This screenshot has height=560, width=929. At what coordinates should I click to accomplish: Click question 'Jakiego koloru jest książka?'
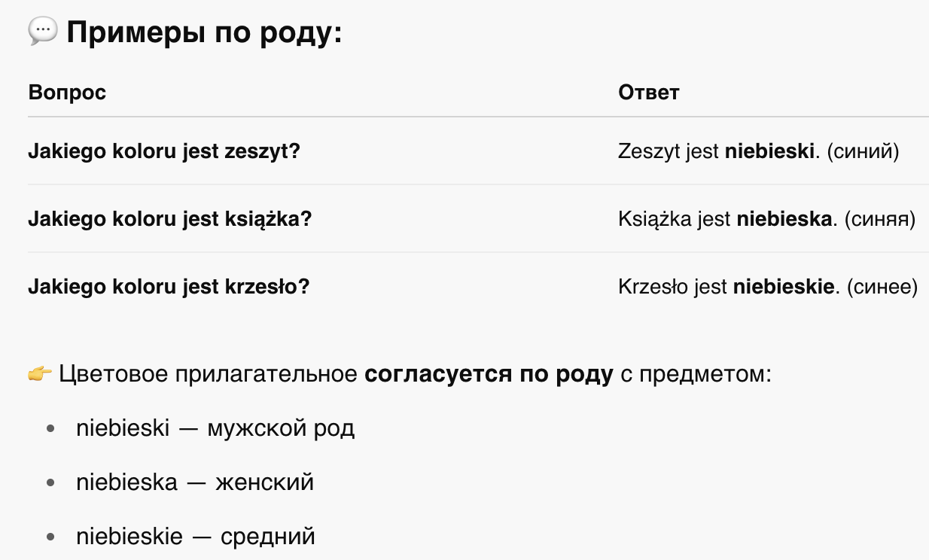(170, 219)
